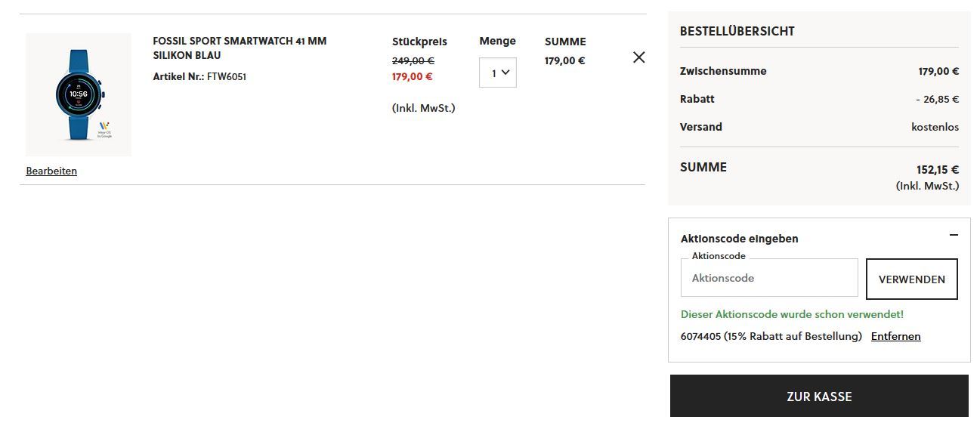This screenshot has height=429, width=980.
Task: Remove the smartwatch with the X icon
Action: point(639,57)
